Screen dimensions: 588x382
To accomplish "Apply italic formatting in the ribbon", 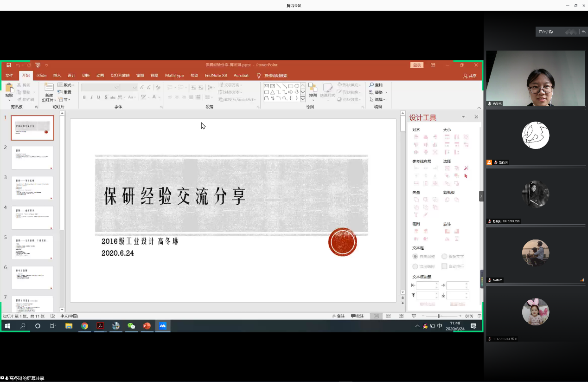I will (x=92, y=97).
